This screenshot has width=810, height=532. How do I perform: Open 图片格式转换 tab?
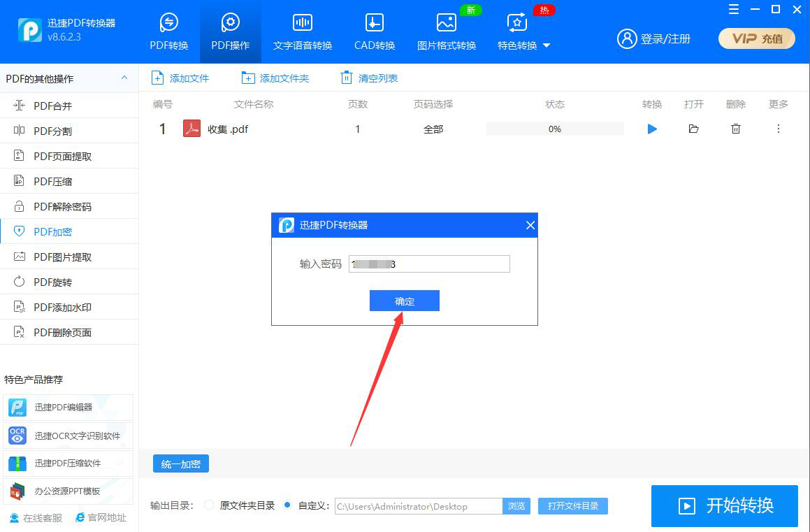447,31
